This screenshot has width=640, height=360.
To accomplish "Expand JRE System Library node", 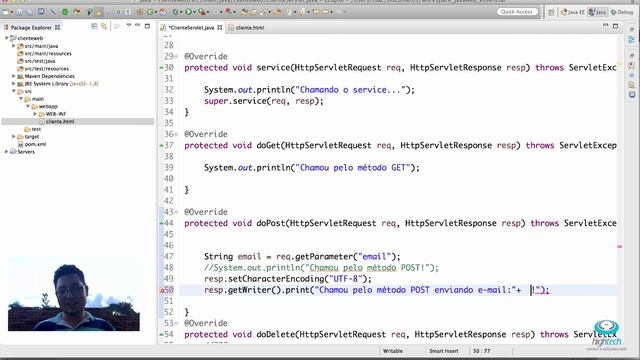I will coord(13,84).
